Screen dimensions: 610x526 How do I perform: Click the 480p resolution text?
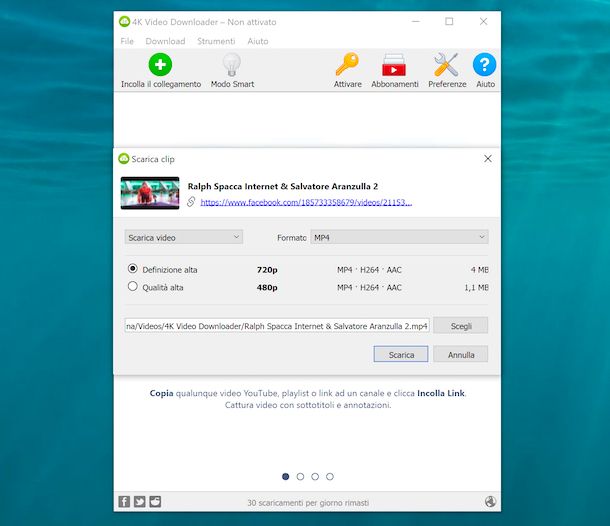click(x=267, y=288)
